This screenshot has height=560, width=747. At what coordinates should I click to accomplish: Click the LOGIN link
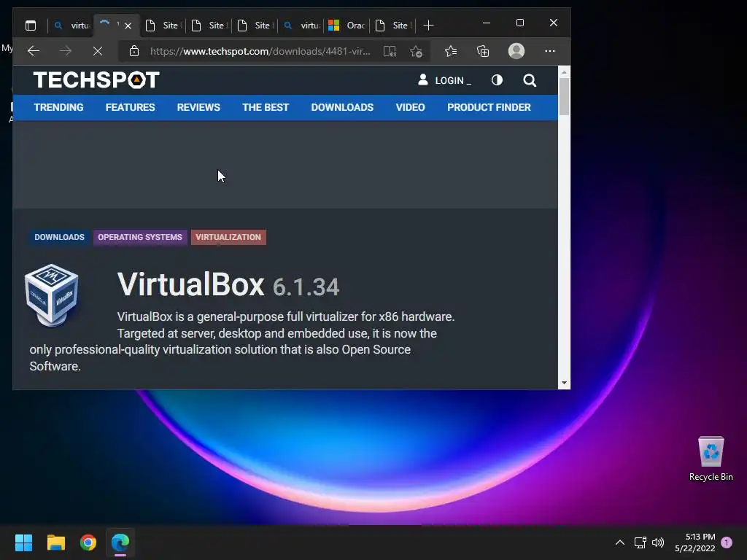click(x=449, y=80)
